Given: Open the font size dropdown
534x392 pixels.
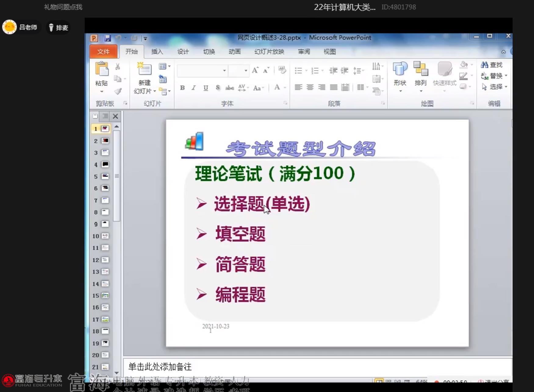Looking at the screenshot, I should pyautogui.click(x=246, y=71).
